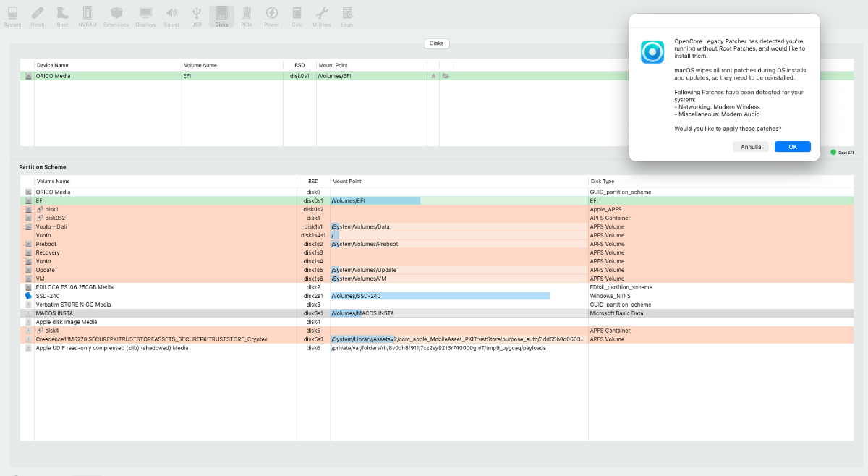
Task: Select the Vuoto - Dati volume row
Action: [437, 226]
